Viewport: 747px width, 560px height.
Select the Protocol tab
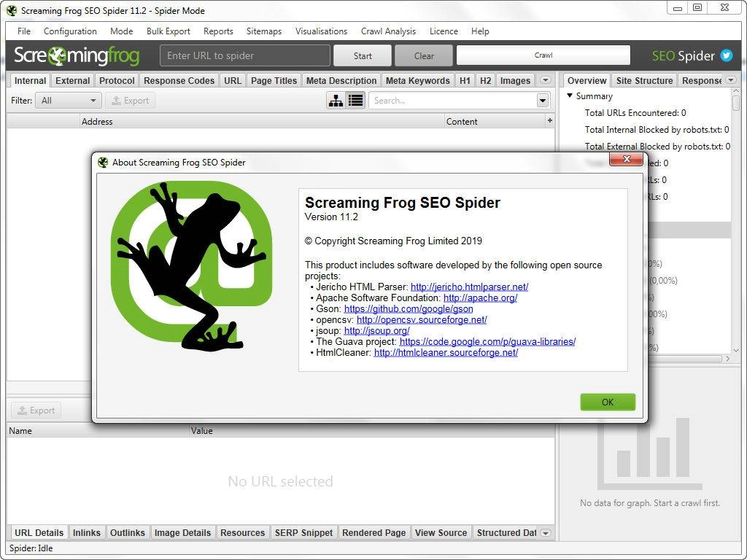(x=117, y=80)
